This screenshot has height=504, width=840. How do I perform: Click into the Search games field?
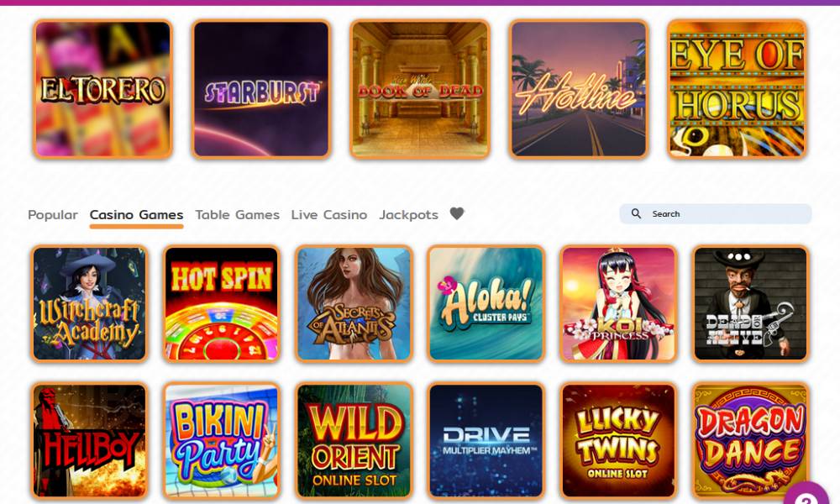[x=716, y=213]
